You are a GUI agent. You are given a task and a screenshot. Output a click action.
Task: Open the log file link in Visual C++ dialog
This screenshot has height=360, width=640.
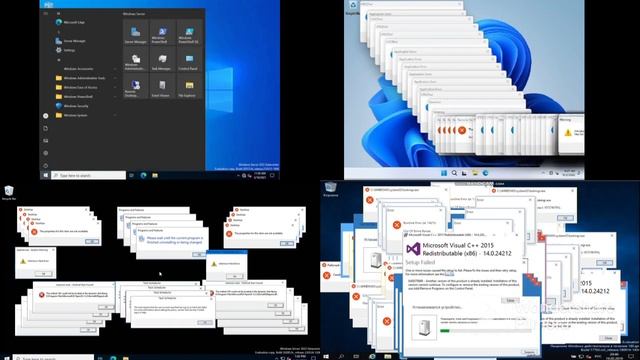(x=449, y=274)
